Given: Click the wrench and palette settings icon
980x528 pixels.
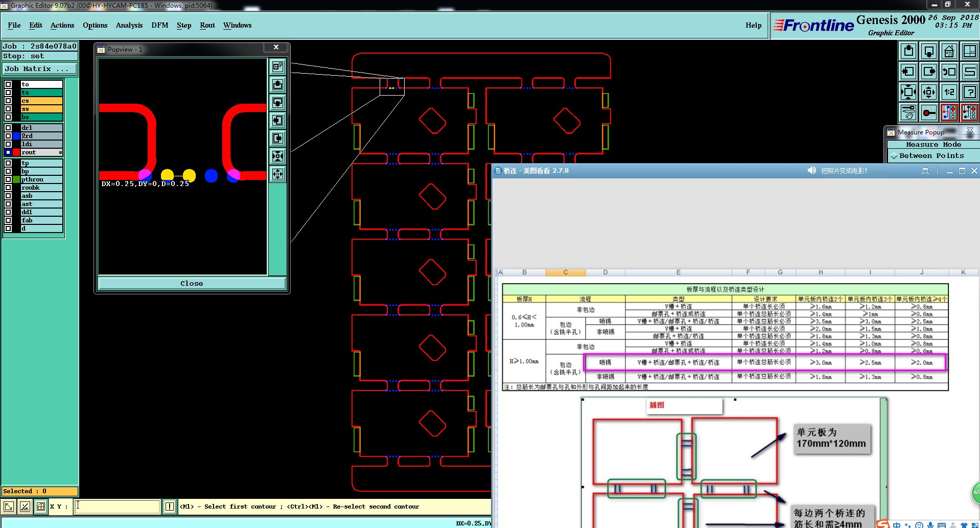Looking at the screenshot, I should tap(908, 112).
